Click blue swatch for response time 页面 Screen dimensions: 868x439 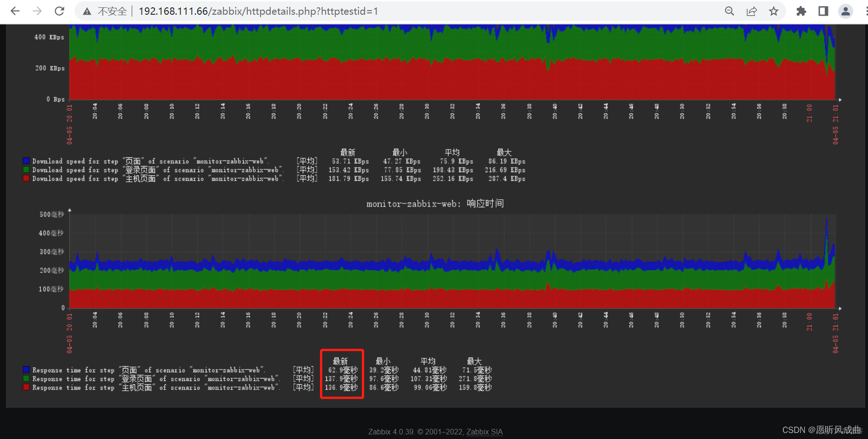click(26, 370)
